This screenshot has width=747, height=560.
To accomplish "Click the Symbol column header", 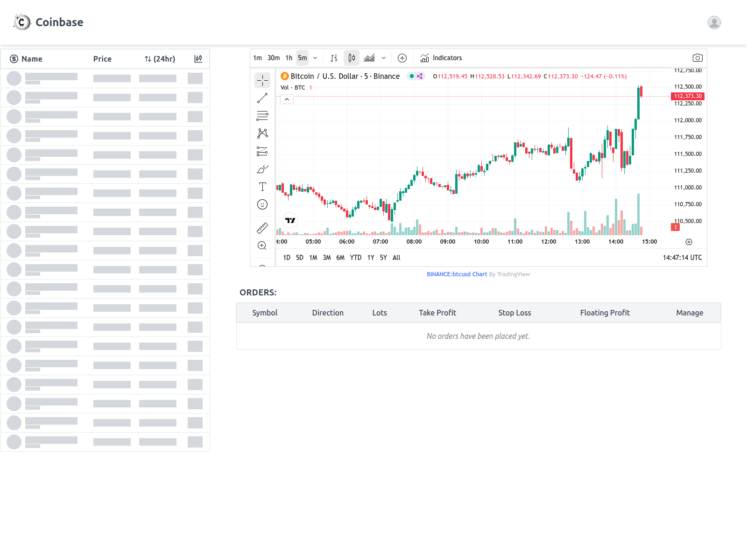I will coord(265,313).
